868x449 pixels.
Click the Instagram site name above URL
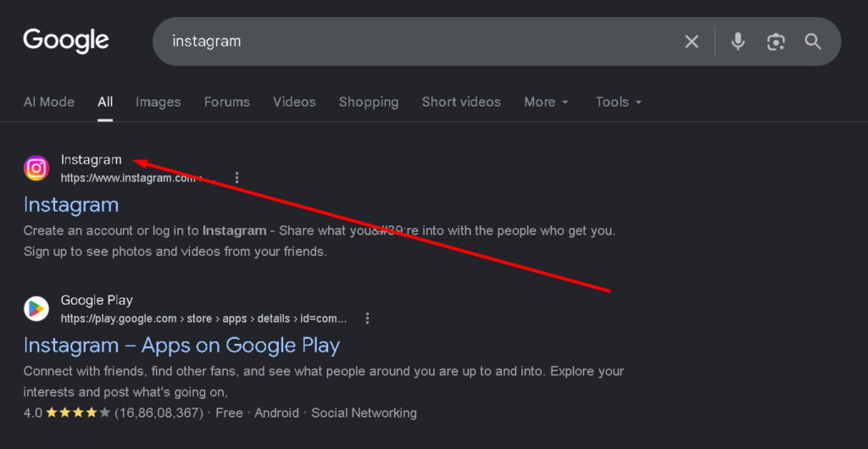point(91,160)
